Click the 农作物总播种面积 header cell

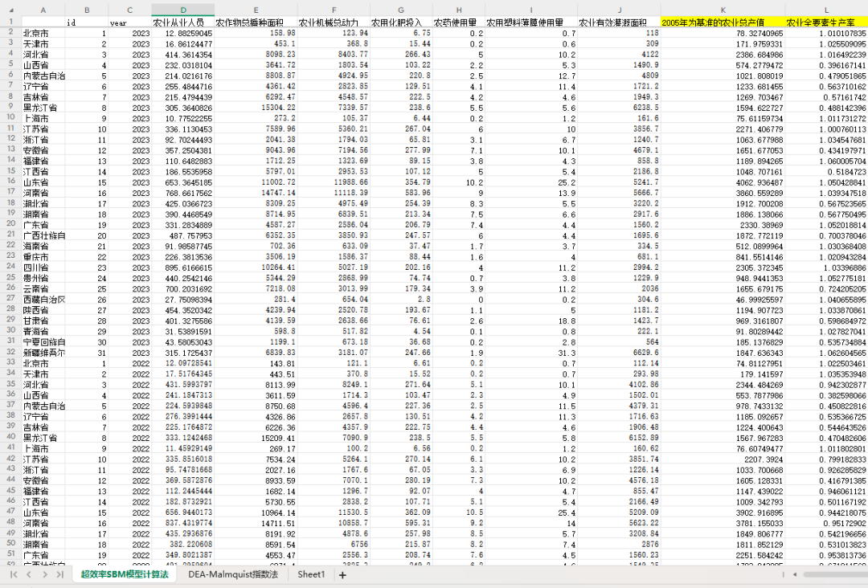pos(256,22)
